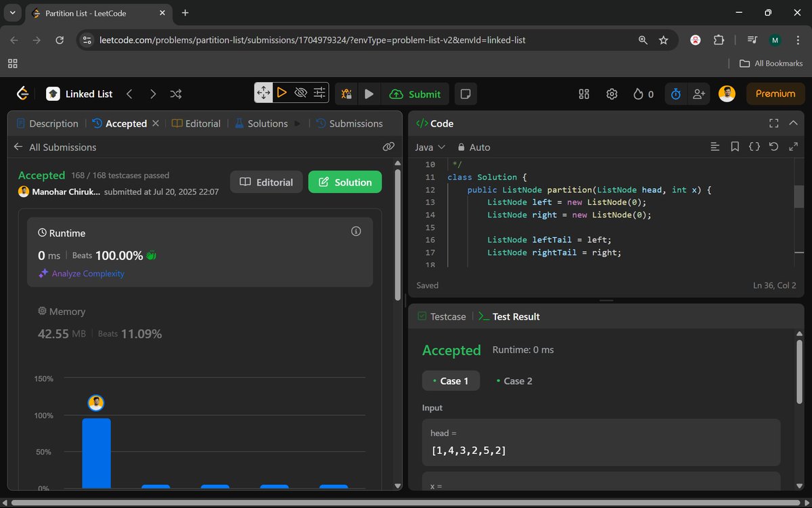This screenshot has height=508, width=812.
Task: Open a new browser tab
Action: pyautogui.click(x=185, y=13)
